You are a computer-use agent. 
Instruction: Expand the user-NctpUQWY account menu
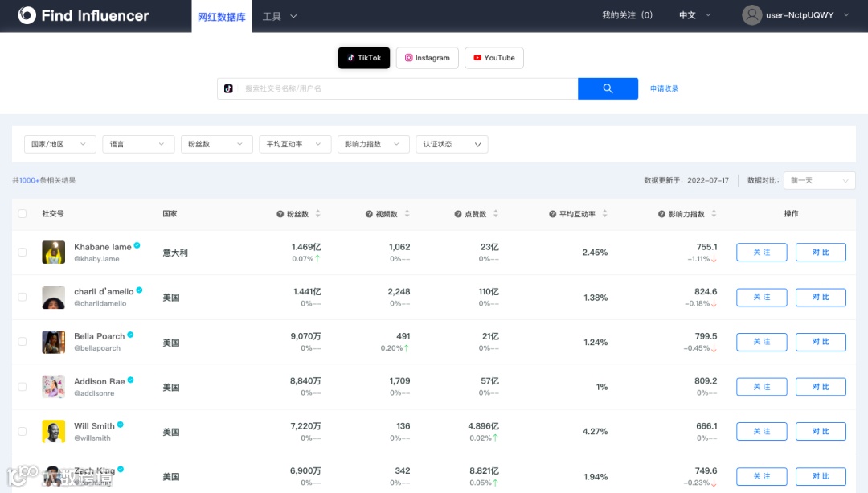click(807, 15)
